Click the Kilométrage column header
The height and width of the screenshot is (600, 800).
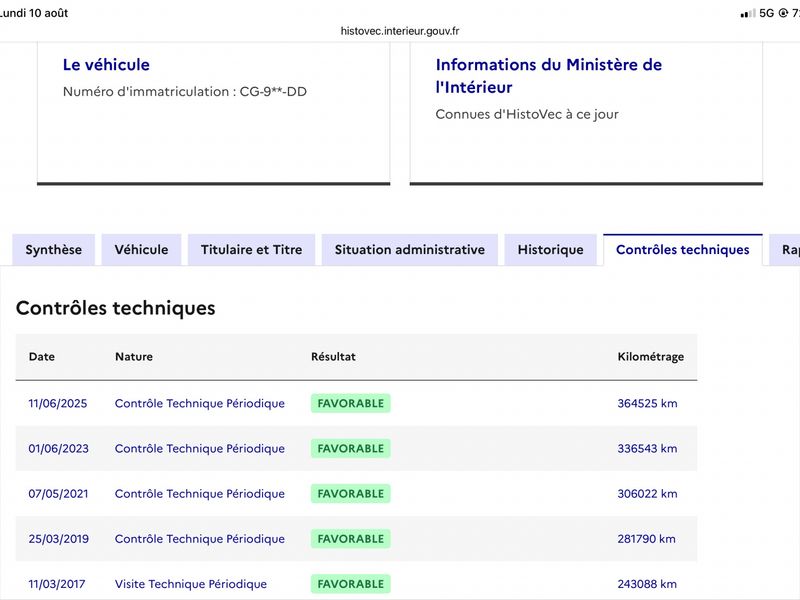pos(651,357)
